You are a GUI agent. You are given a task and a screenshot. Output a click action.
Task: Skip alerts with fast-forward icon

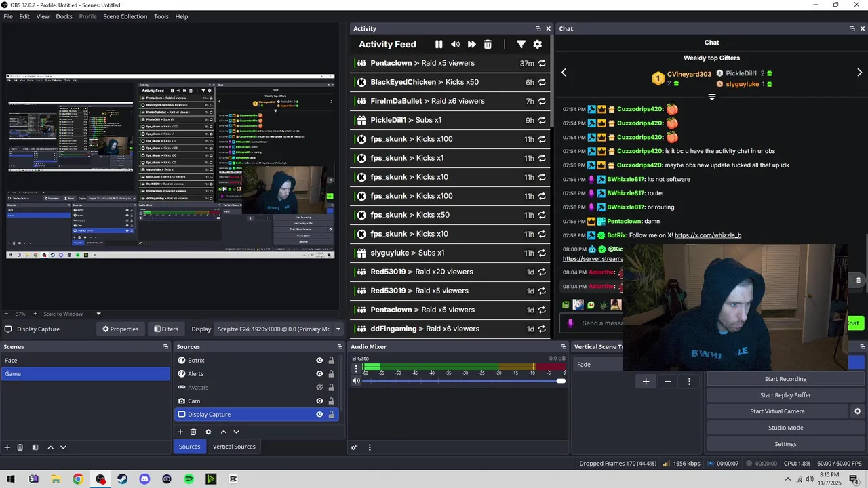(471, 44)
